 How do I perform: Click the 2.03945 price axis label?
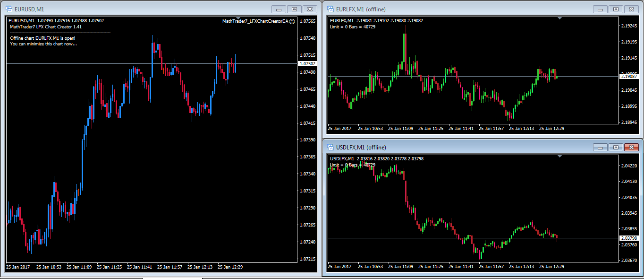(630, 213)
